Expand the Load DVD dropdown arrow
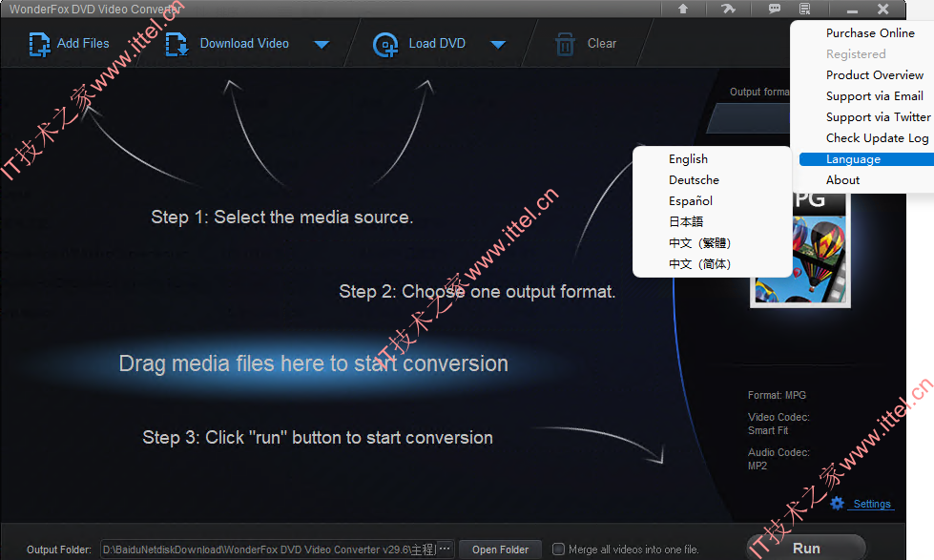The width and height of the screenshot is (934, 560). [x=498, y=45]
